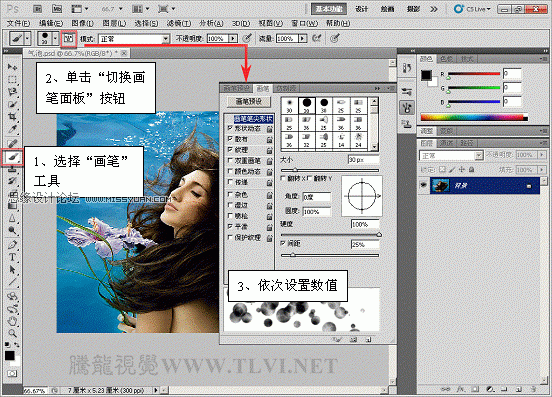The image size is (552, 397).
Task: Open the opacity 不透明度 arrow in options bar
Action: pyautogui.click(x=233, y=38)
